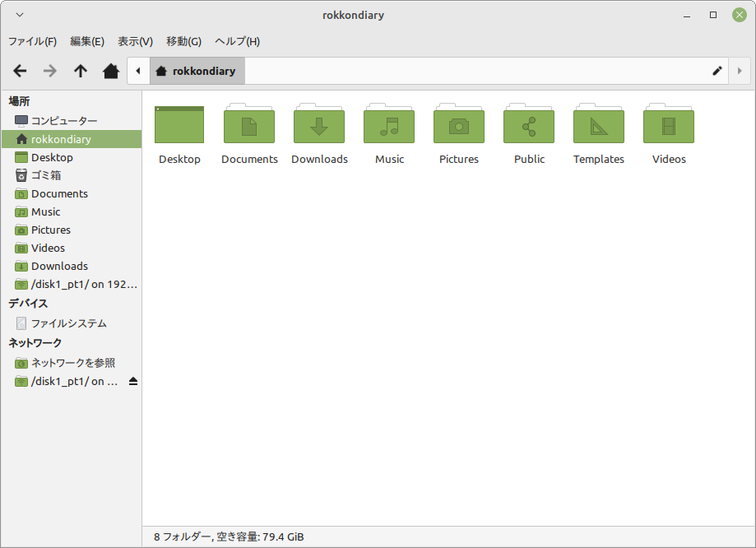This screenshot has width=756, height=548.
Task: Open /disk1_pt1/ network mount under ネットワーク
Action: [x=72, y=381]
